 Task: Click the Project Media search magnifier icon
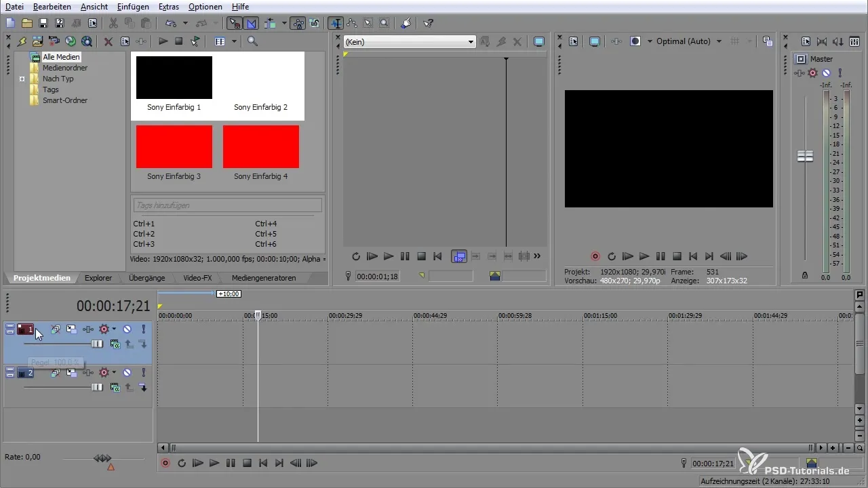click(252, 41)
